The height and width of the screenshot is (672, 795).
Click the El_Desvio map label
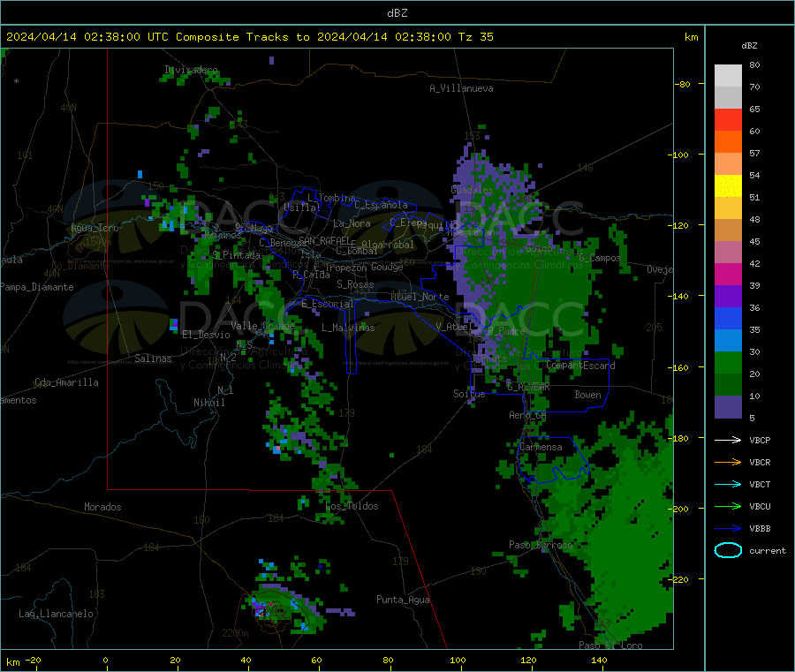(207, 335)
